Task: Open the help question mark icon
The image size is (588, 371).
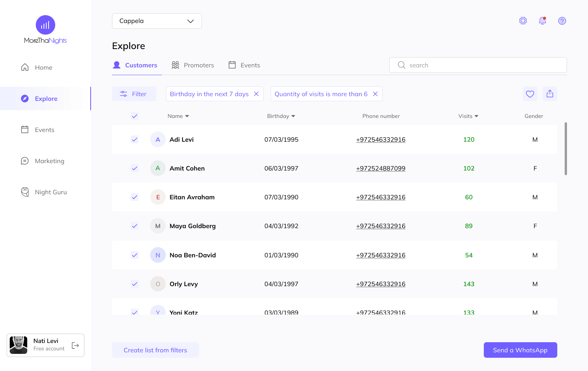Action: [x=562, y=21]
